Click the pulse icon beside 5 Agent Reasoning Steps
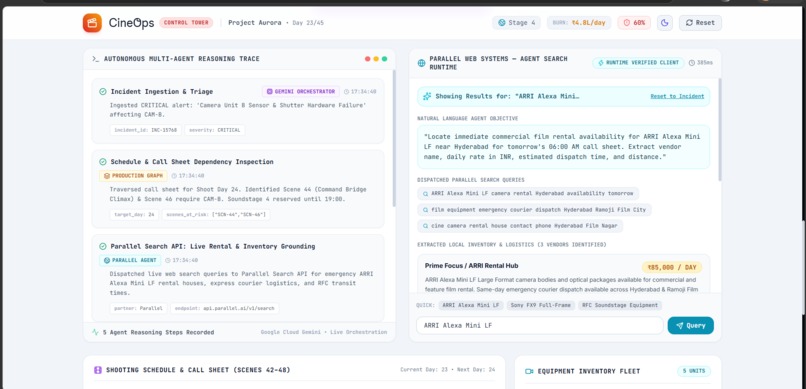The height and width of the screenshot is (389, 806). tap(95, 332)
